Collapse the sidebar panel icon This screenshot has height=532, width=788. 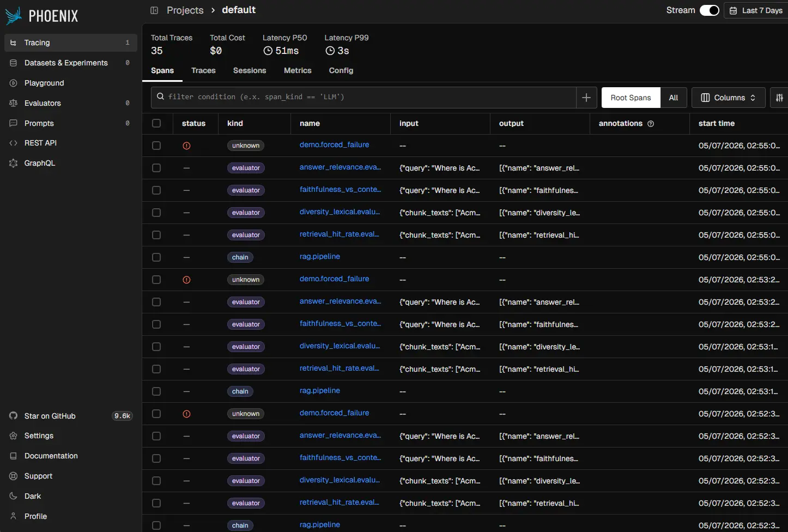tap(154, 10)
